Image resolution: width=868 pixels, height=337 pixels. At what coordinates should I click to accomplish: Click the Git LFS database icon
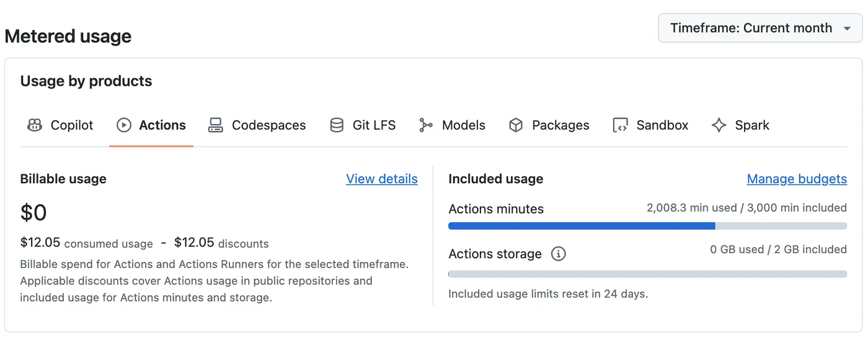(x=337, y=125)
